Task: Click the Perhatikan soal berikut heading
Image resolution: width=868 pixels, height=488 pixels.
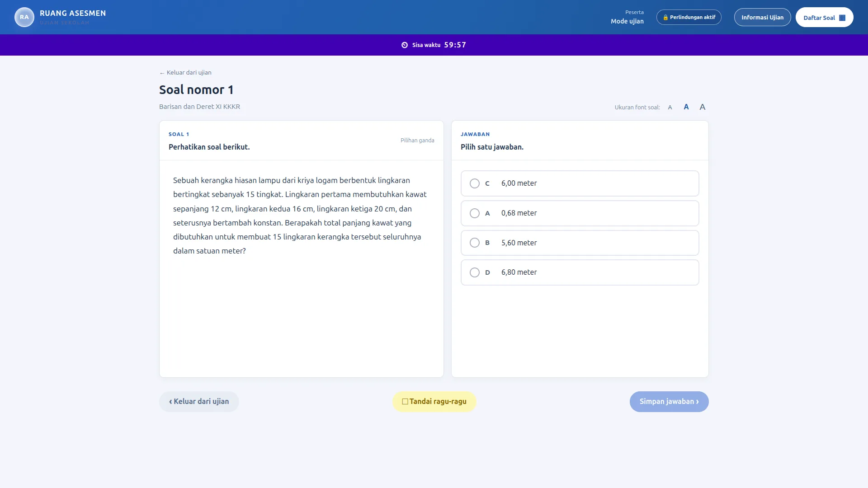Action: pos(209,147)
